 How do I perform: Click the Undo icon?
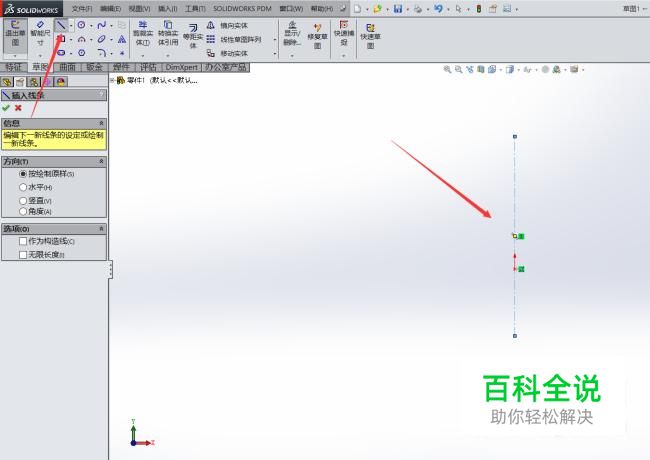[438, 9]
